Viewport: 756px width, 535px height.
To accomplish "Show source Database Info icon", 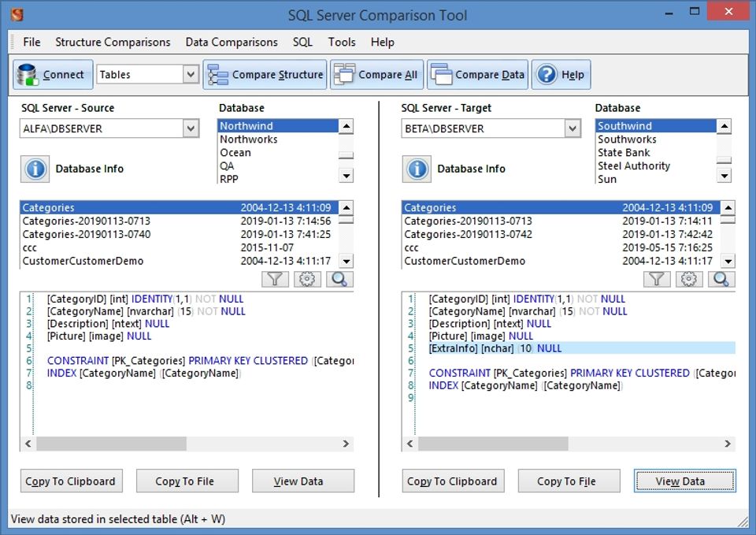I will [x=35, y=169].
